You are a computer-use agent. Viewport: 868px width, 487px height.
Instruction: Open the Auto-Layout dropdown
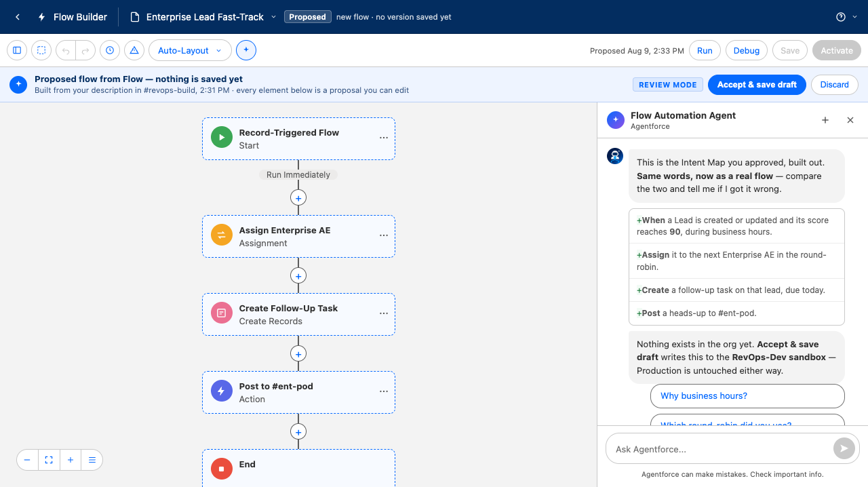(x=190, y=50)
